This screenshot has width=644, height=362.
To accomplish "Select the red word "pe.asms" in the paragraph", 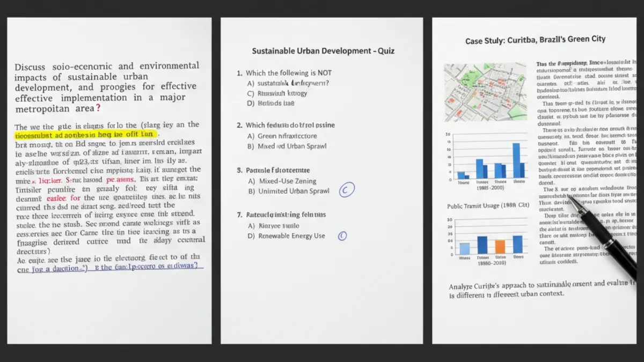I will 122,179.
